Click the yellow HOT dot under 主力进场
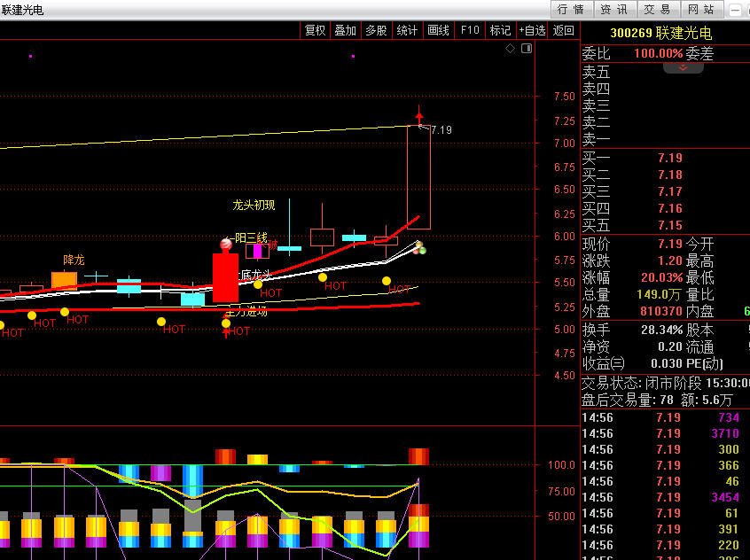 click(x=226, y=323)
